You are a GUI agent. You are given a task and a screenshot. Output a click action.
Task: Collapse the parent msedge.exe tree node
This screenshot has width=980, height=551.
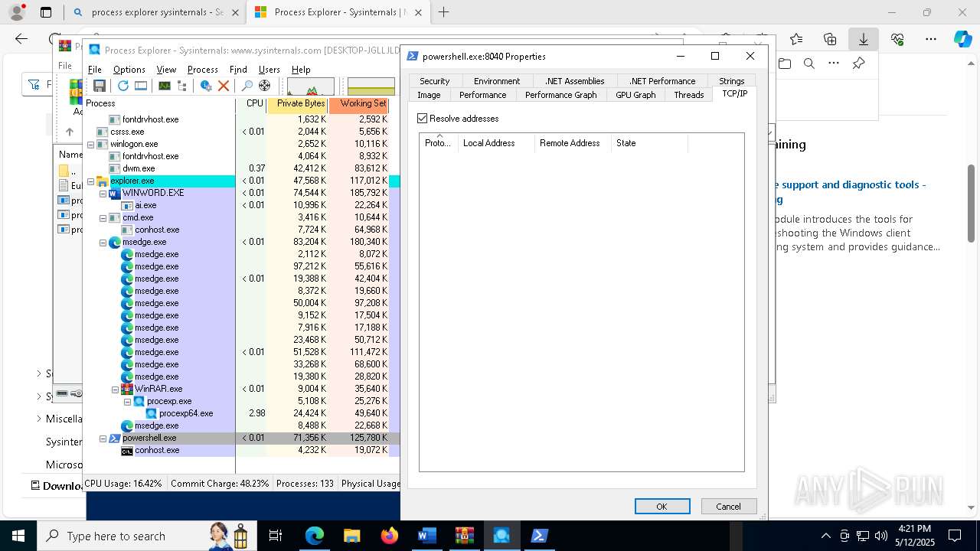tap(103, 242)
